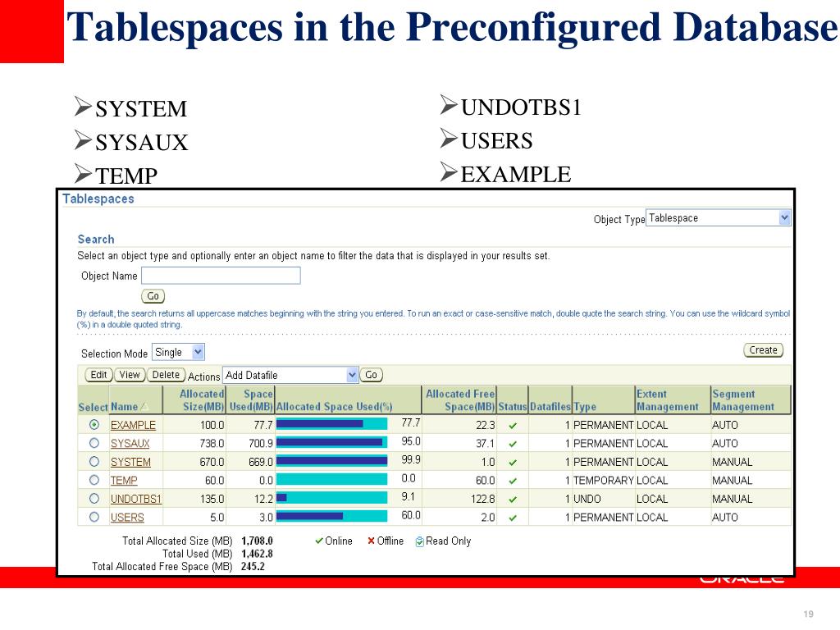840x630 pixels.
Task: Click the Total Allocated Size value 1,708.0
Action: (x=257, y=541)
